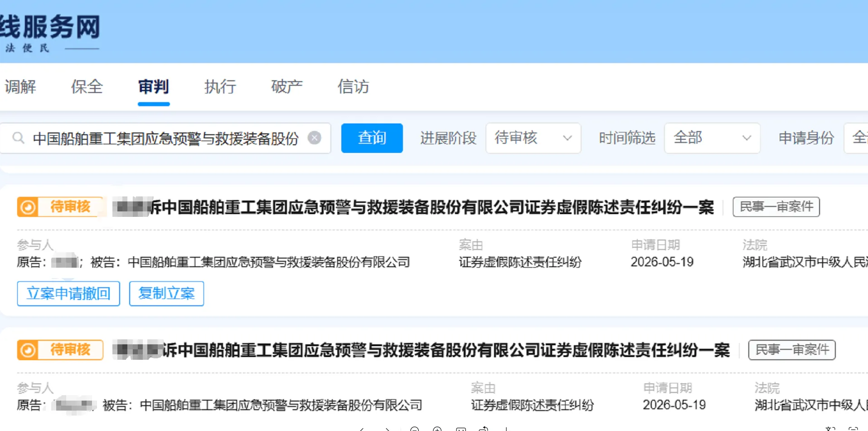868x431 pixels.
Task: Select the 审判 tab
Action: pyautogui.click(x=154, y=87)
